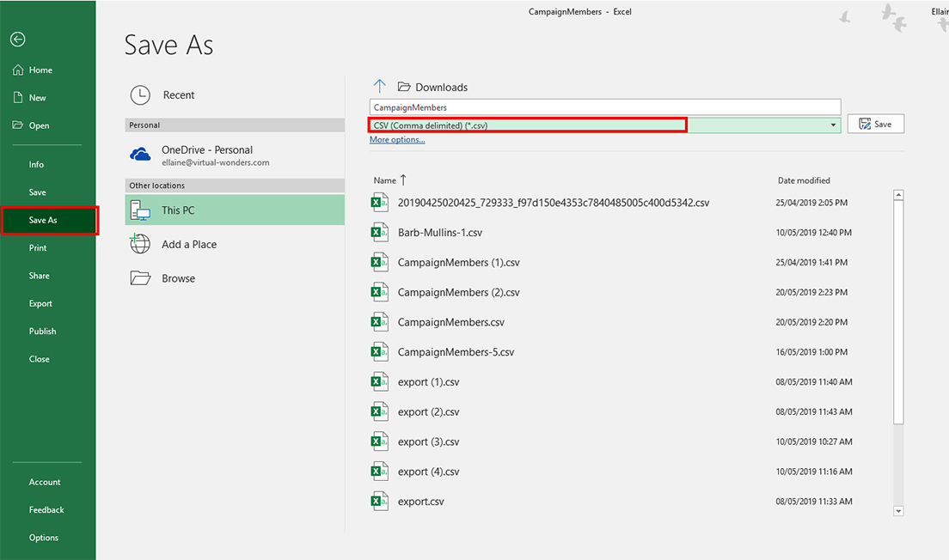Open the Publish page
Viewport: 949px width, 560px height.
(x=42, y=332)
